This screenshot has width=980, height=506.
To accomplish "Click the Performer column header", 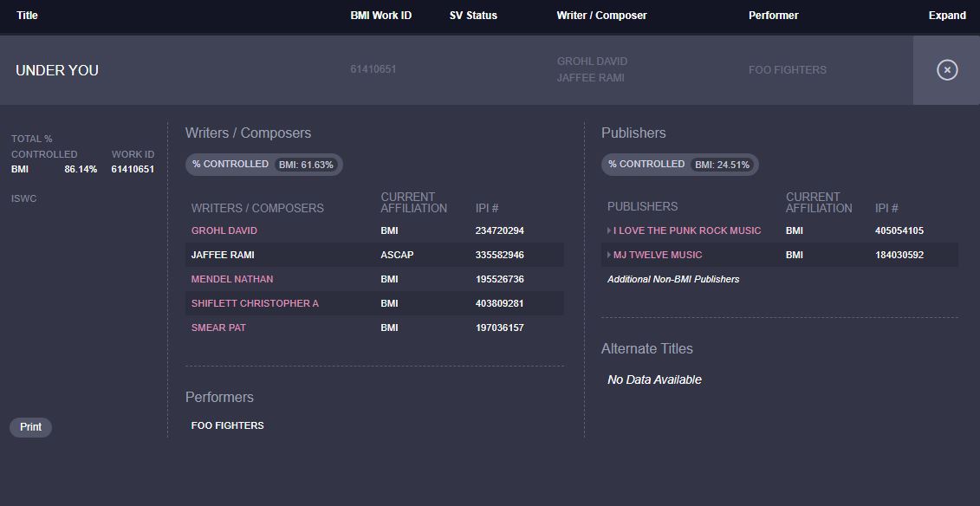I will (774, 16).
